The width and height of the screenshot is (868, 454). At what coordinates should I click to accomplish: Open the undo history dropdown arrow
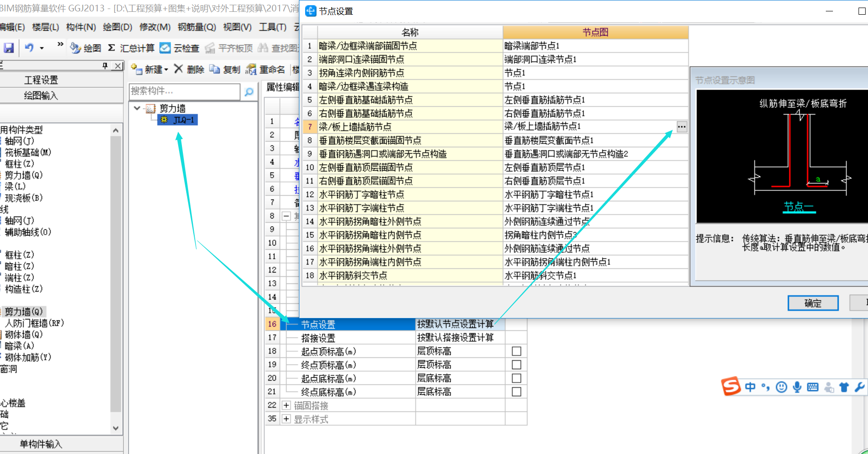click(42, 48)
